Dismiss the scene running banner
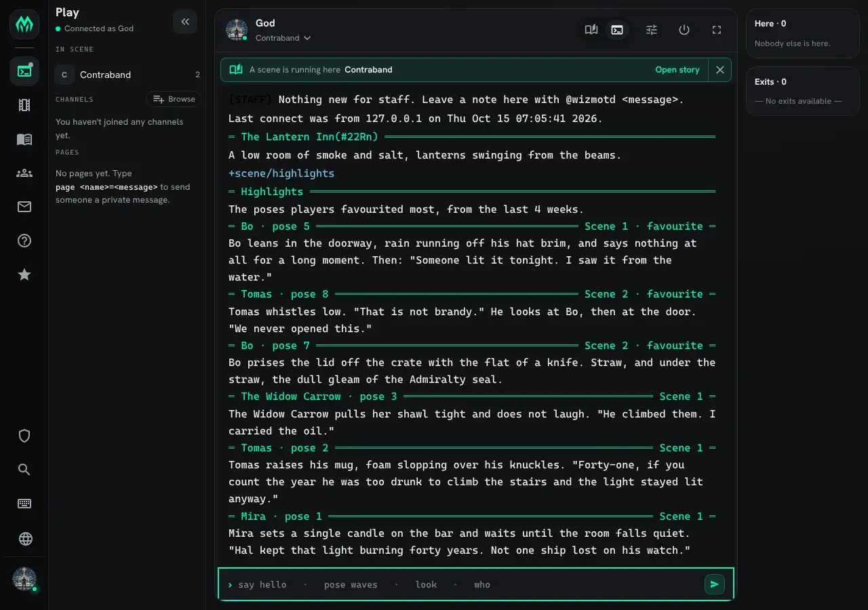Viewport: 868px width, 610px height. (719, 70)
